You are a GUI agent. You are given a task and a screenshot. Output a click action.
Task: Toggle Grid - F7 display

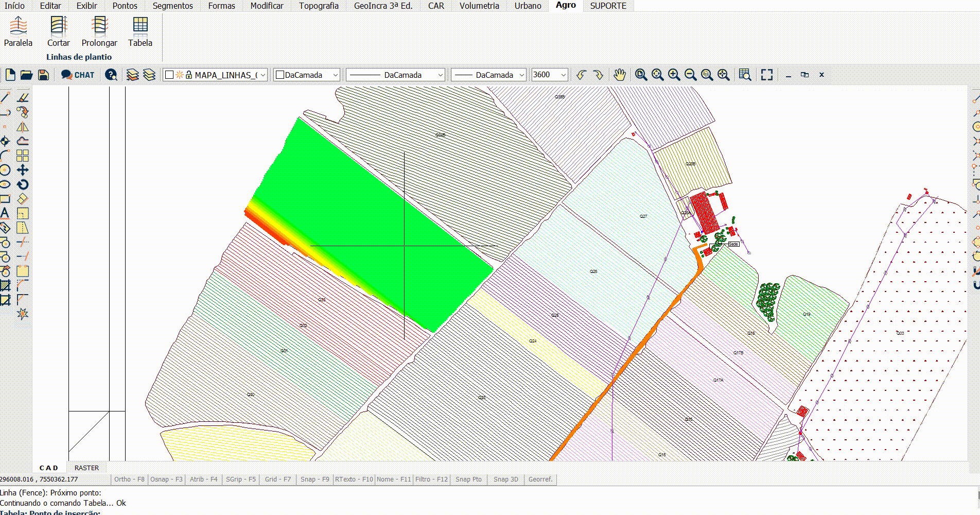pyautogui.click(x=277, y=479)
